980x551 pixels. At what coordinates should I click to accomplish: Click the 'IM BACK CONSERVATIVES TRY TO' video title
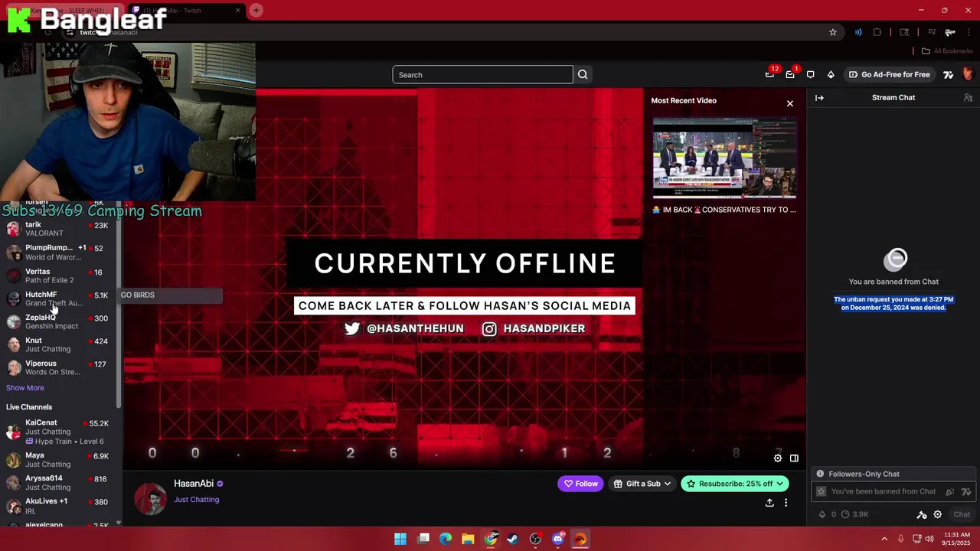tap(724, 210)
